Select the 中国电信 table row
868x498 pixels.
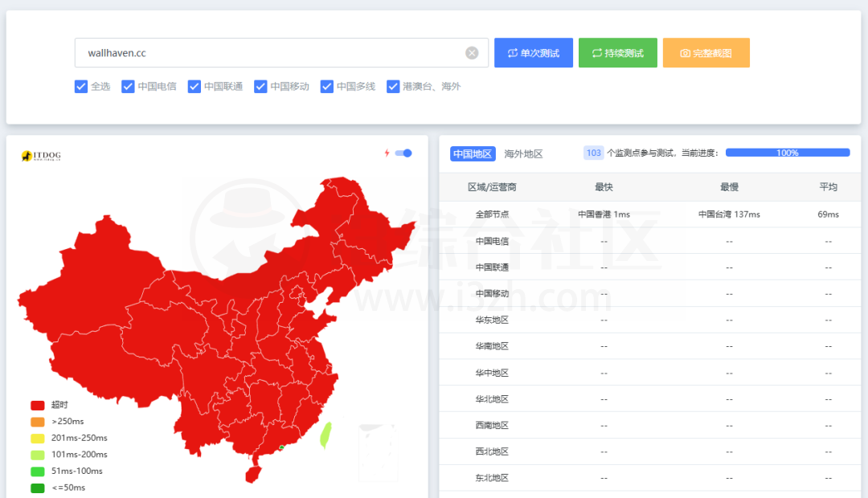tap(650, 241)
